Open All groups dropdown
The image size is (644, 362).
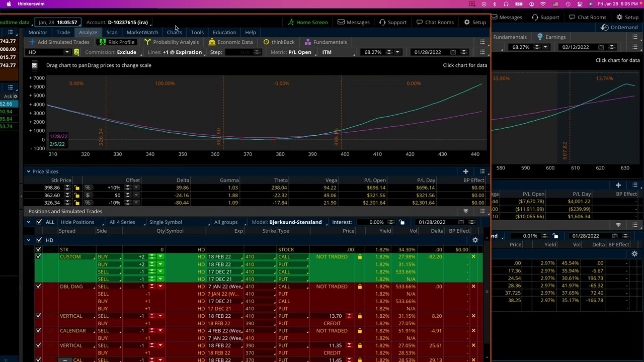[230, 222]
